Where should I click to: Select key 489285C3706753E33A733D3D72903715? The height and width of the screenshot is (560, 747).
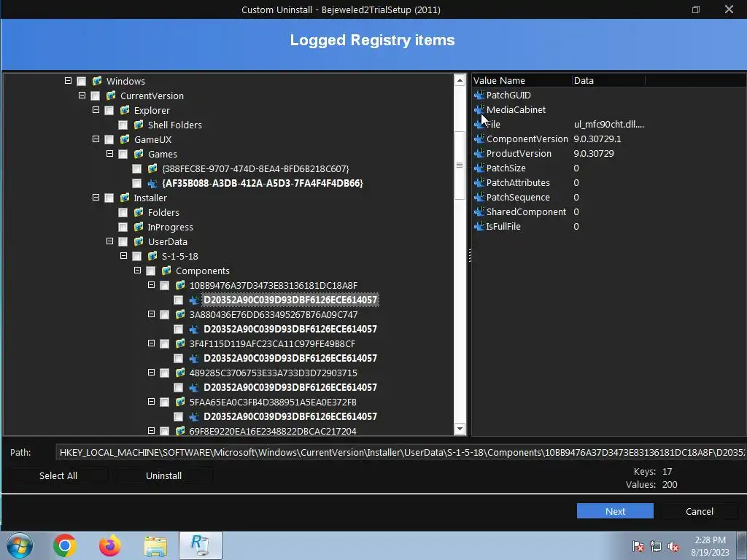click(x=273, y=373)
